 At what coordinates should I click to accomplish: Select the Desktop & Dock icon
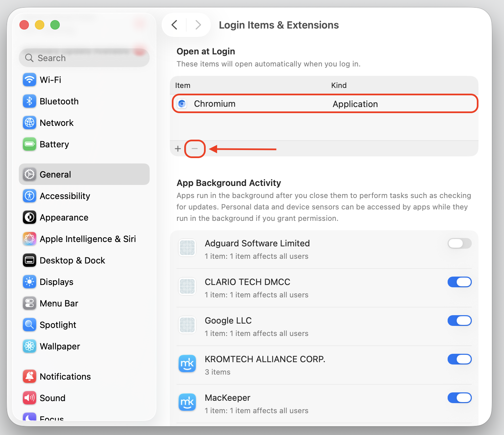[30, 260]
